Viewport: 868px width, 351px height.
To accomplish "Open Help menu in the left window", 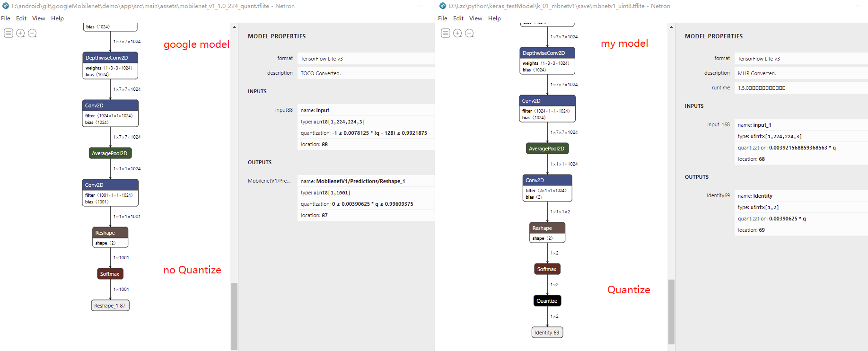I will pyautogui.click(x=57, y=18).
